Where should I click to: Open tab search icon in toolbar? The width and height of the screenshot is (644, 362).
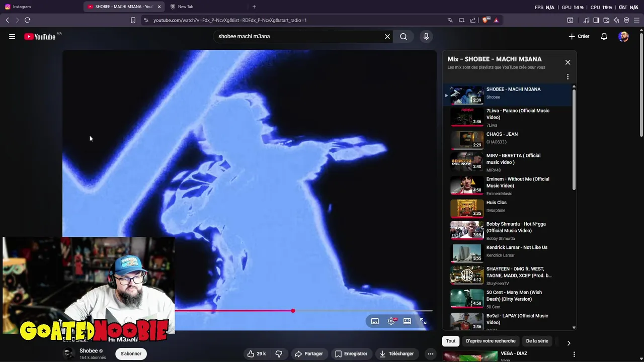[x=570, y=20]
